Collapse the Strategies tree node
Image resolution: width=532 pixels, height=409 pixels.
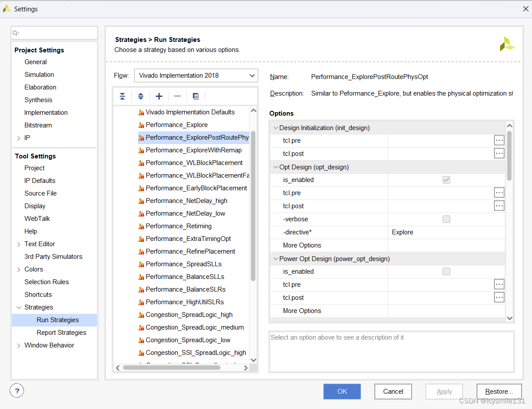[x=19, y=307]
